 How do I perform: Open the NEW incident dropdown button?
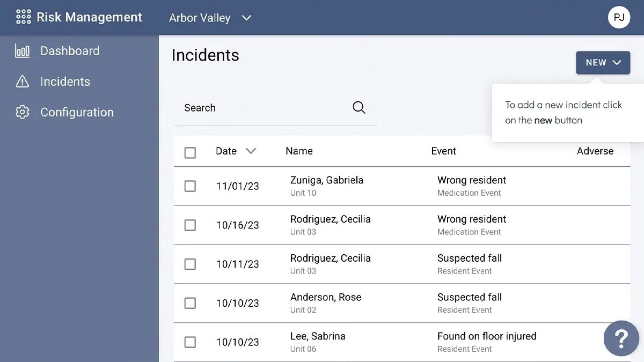pos(603,63)
